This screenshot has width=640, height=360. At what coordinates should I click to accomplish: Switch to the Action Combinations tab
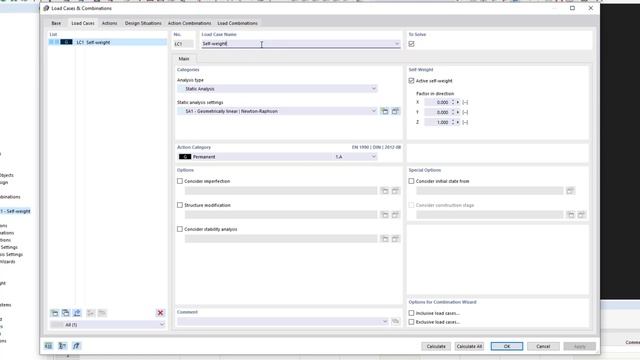(190, 23)
